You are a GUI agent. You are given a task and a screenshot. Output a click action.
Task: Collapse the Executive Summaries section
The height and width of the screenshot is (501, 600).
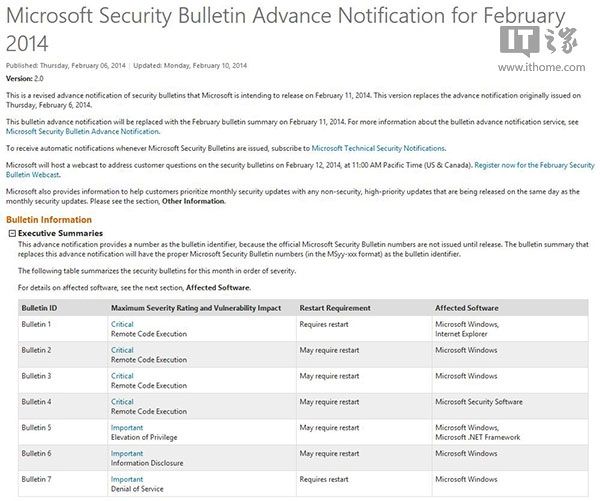coord(11,232)
